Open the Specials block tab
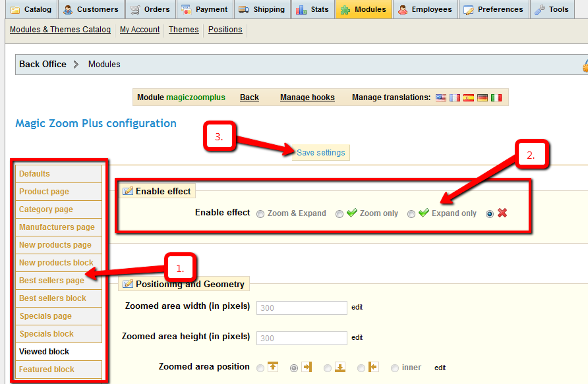 (59, 334)
